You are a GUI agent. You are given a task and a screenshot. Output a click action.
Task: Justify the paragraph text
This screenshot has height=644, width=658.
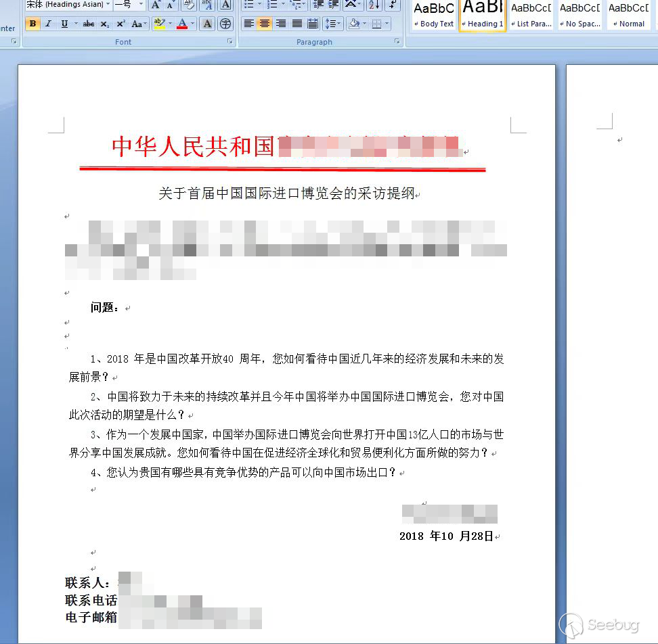click(x=297, y=24)
